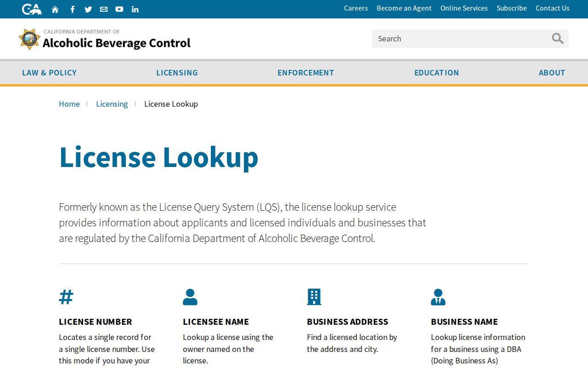Click the License Number hash icon
The height and width of the screenshot is (368, 588).
66,297
